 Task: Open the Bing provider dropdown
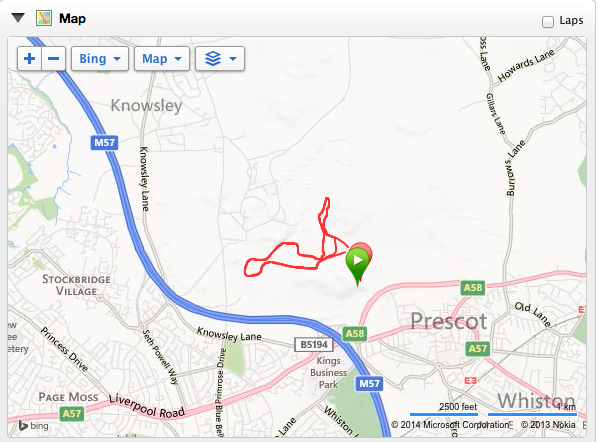coord(100,58)
